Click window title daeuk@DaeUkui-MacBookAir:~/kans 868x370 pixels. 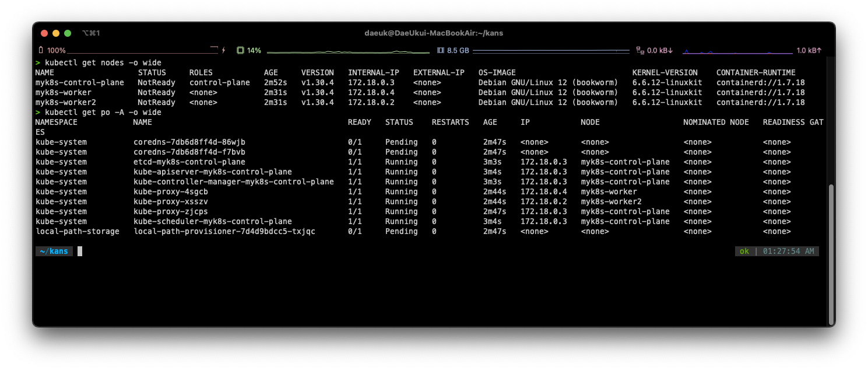coord(434,33)
